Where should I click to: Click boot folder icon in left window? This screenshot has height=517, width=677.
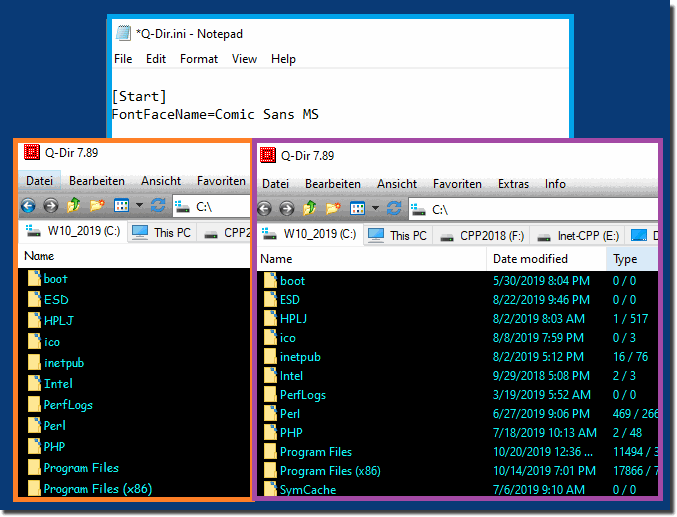coord(34,279)
